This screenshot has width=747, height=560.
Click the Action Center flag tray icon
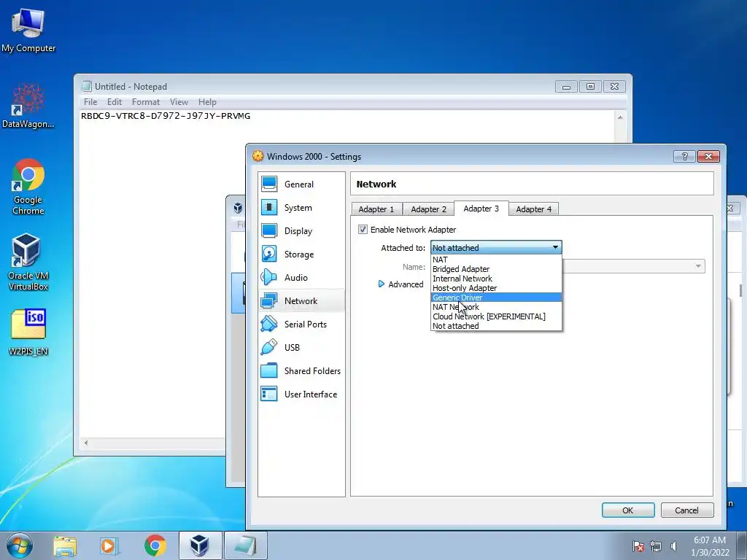(638, 546)
